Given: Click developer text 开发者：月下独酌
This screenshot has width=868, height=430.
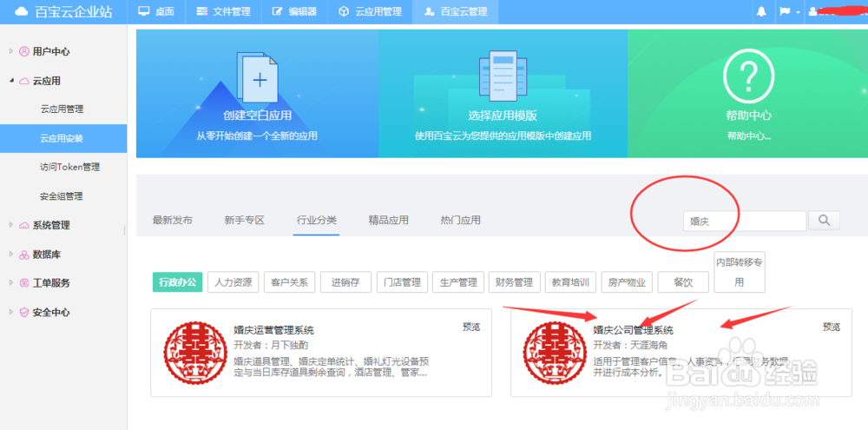Looking at the screenshot, I should point(271,345).
